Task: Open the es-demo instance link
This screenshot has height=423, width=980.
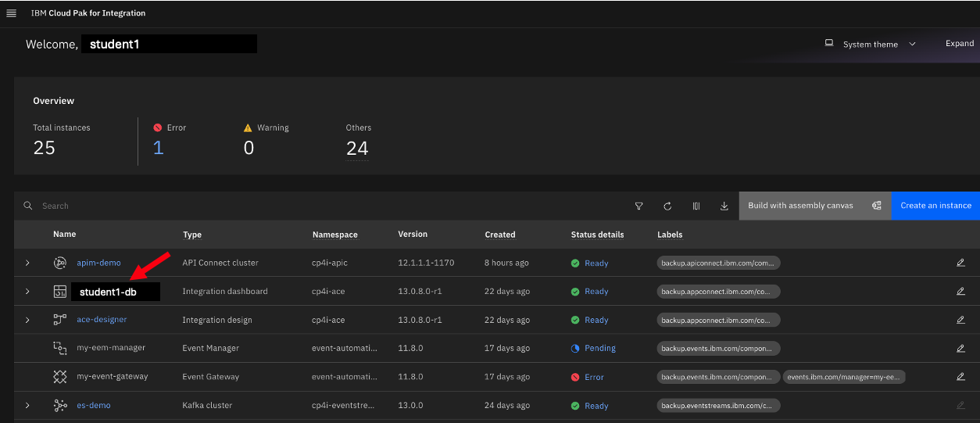Action: click(x=94, y=405)
